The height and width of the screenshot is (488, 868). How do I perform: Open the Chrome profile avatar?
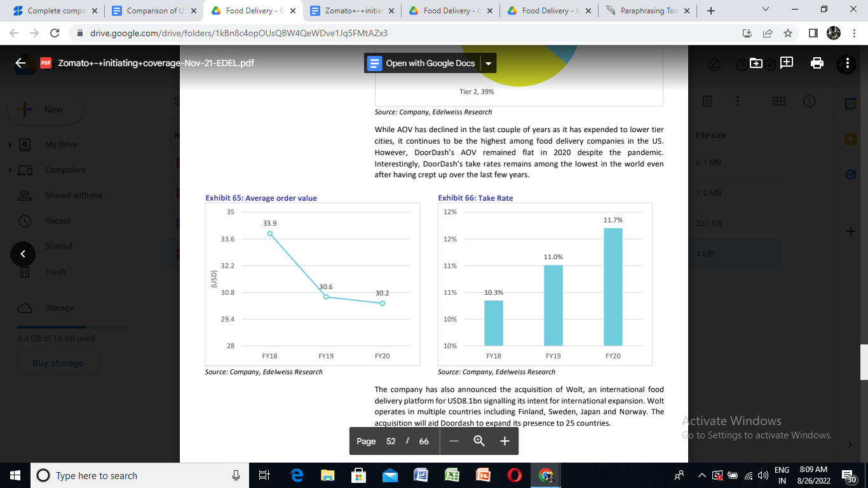coord(833,33)
